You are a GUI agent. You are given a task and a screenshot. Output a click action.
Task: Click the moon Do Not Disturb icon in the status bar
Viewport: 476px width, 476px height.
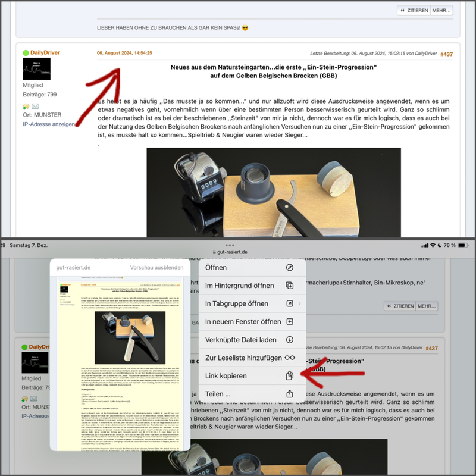[x=440, y=245]
